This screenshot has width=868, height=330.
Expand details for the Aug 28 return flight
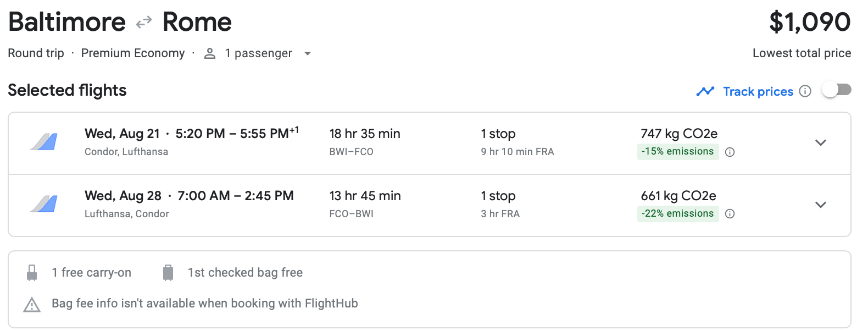click(821, 205)
